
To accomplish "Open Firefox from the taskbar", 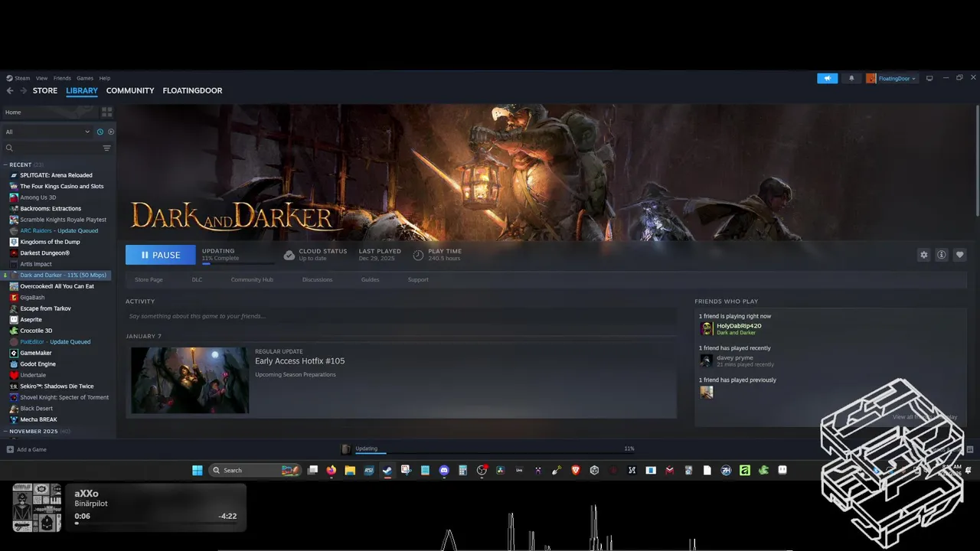I will click(331, 470).
